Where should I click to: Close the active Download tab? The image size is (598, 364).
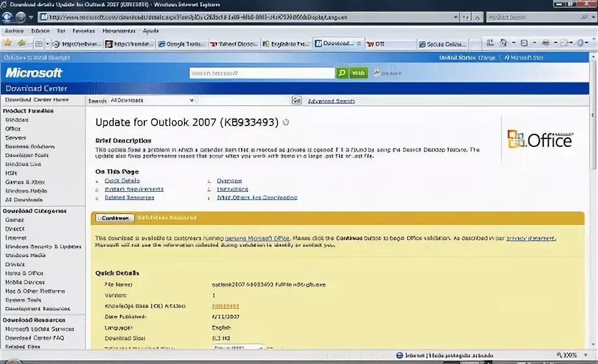359,44
